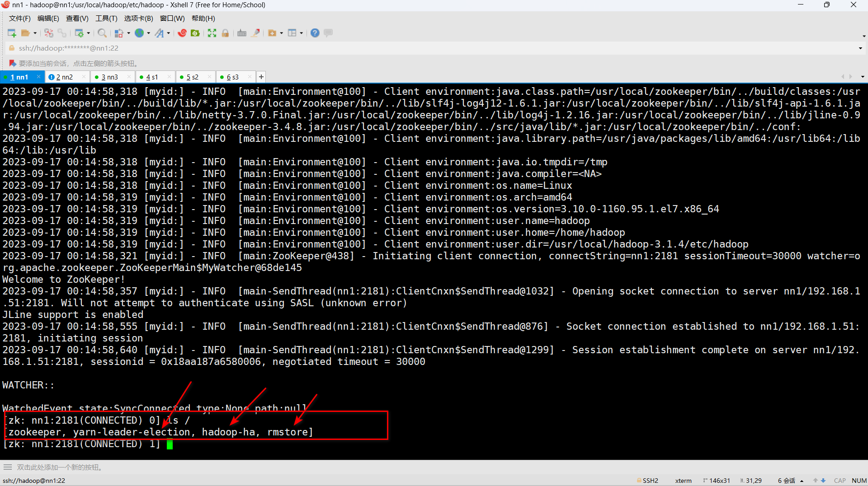
Task: Close the 3 nn3 tab
Action: 129,77
